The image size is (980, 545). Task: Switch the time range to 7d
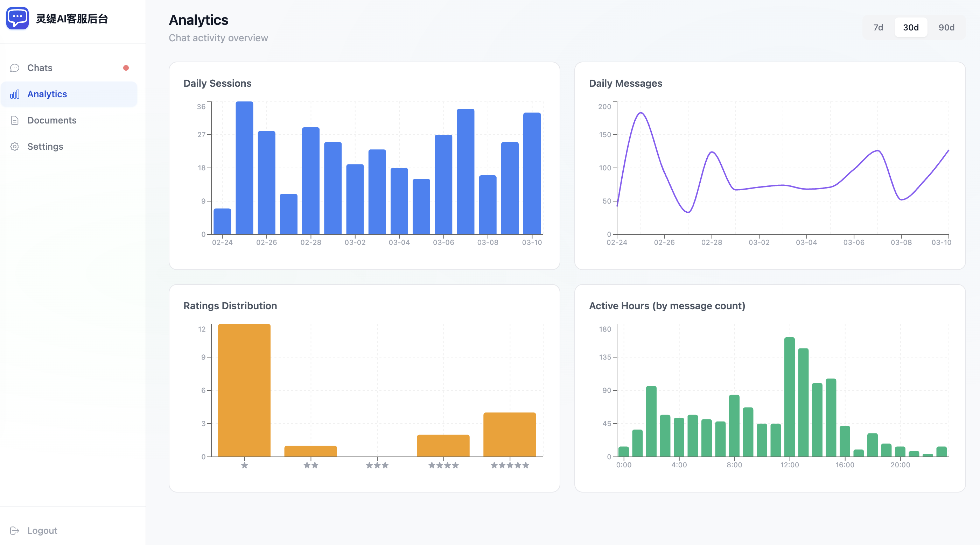pos(878,27)
